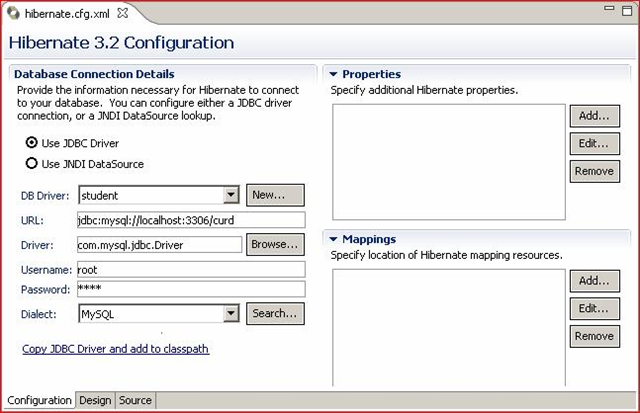The height and width of the screenshot is (413, 640).
Task: Click the New... driver button
Action: pos(275,195)
